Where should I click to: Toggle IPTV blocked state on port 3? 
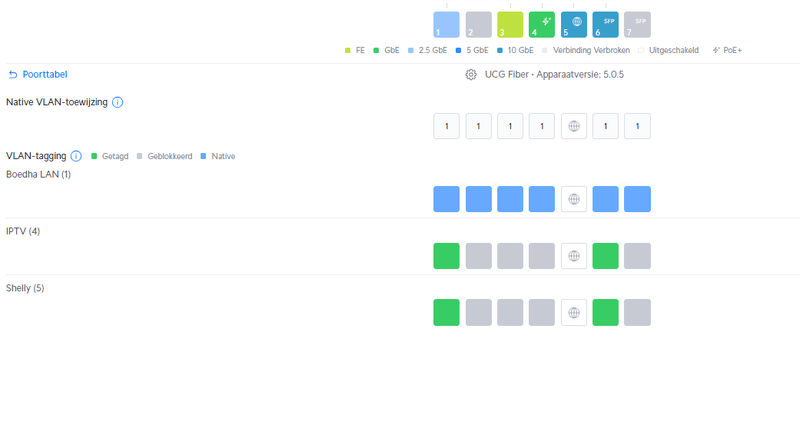510,256
